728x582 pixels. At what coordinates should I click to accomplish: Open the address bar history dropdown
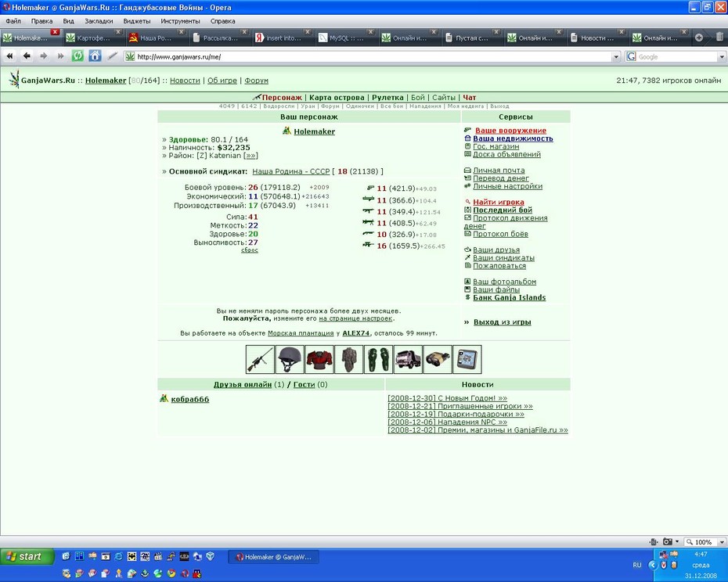tap(616, 56)
